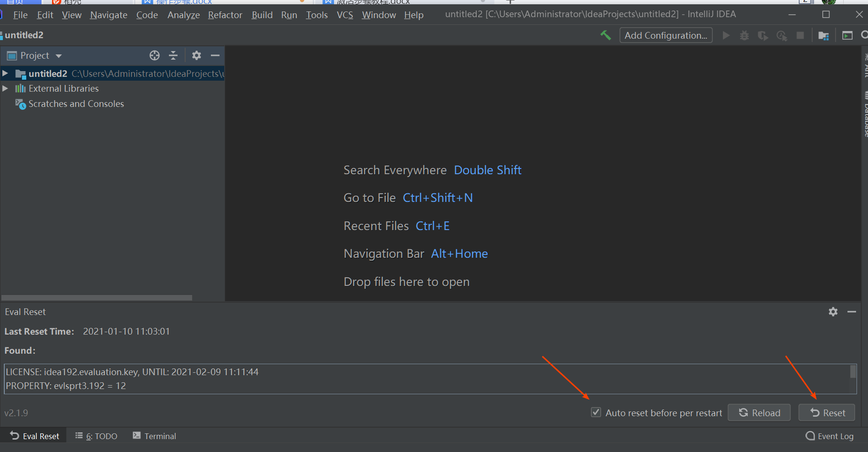
Task: Click the LICENSE idea192.evaluation.key line
Action: pos(132,372)
